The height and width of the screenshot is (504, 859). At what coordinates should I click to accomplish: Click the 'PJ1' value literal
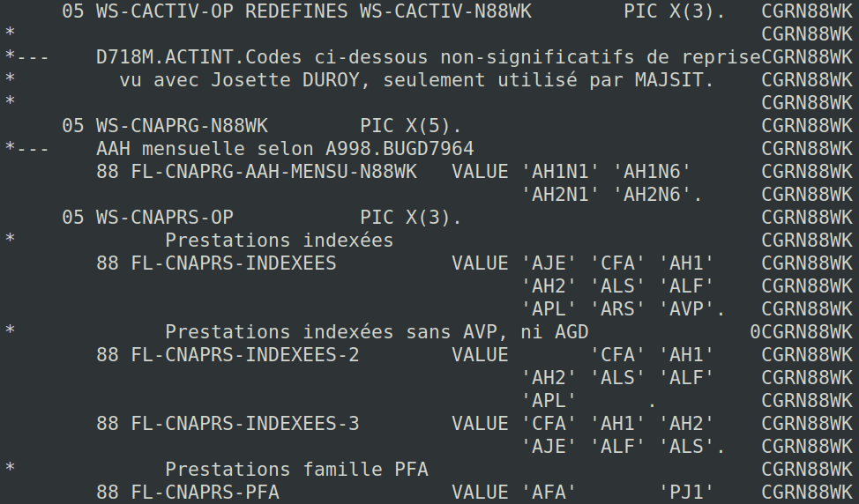point(686,493)
